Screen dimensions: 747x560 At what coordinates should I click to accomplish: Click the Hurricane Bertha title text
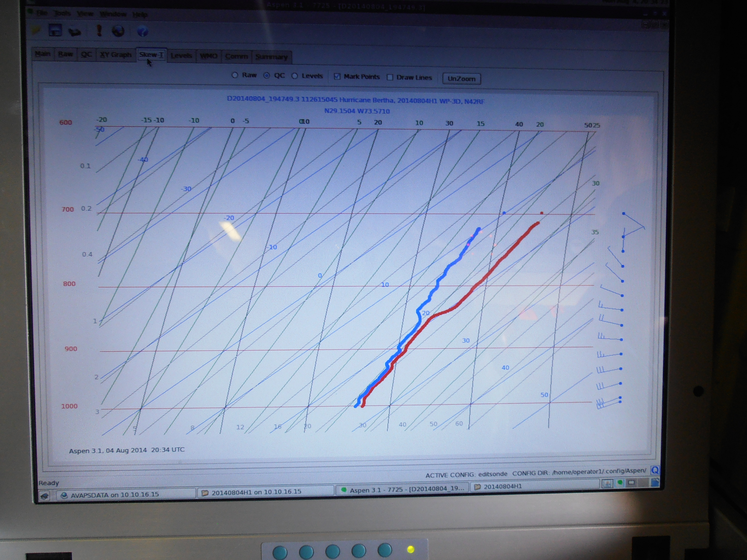pos(356,100)
